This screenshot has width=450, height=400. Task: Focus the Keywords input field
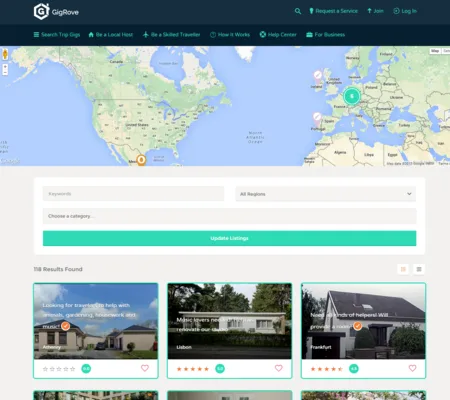click(133, 194)
